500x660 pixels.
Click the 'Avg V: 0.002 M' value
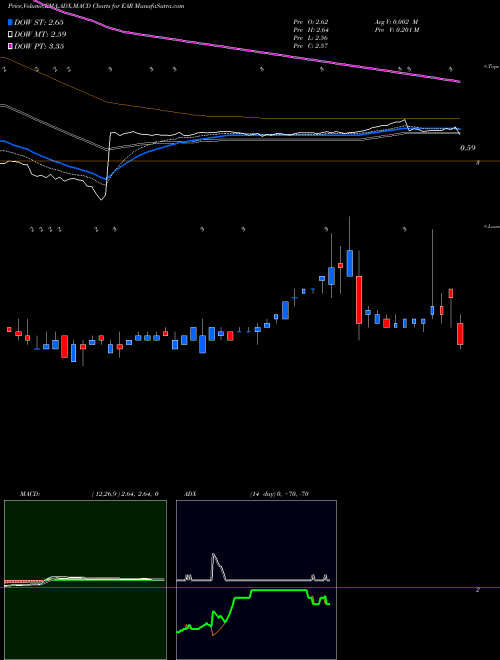[396, 22]
